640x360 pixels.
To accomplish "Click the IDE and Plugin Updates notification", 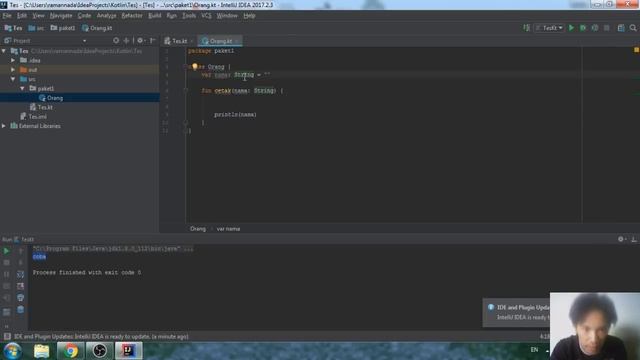I will (516, 313).
